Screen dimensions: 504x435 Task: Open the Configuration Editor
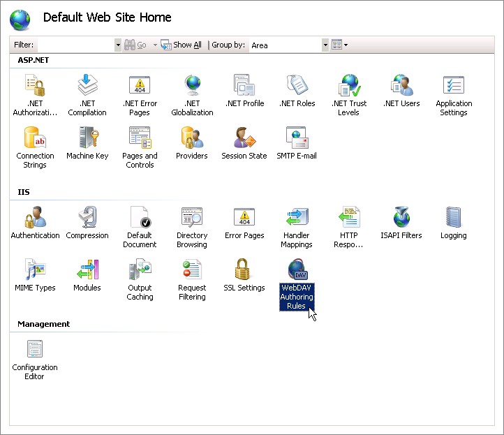[35, 360]
